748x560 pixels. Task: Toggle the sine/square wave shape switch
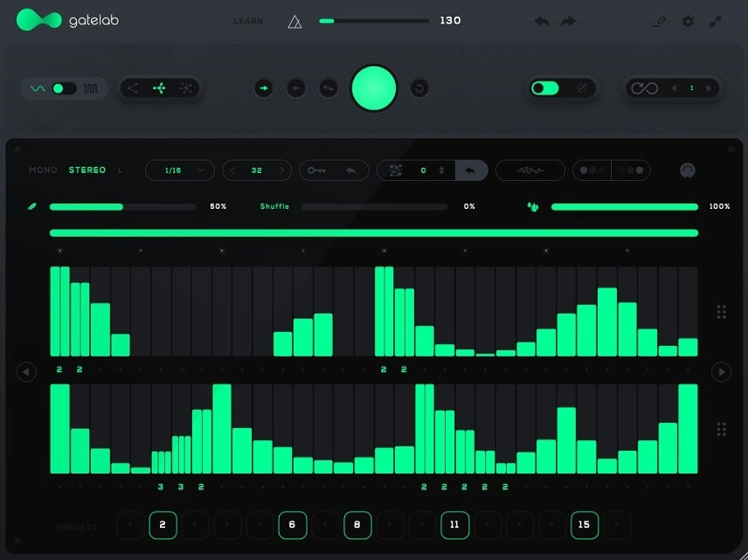64,88
